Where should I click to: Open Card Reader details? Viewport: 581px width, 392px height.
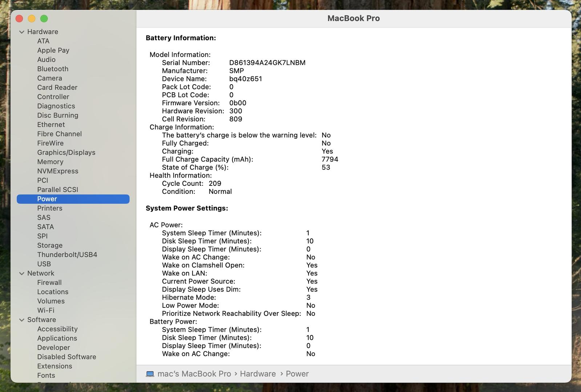57,87
